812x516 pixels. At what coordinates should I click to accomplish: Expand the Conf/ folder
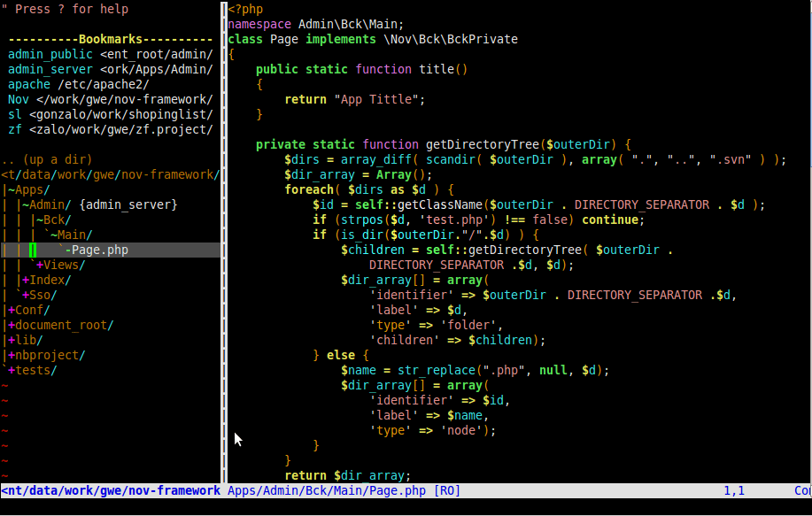tap(29, 310)
